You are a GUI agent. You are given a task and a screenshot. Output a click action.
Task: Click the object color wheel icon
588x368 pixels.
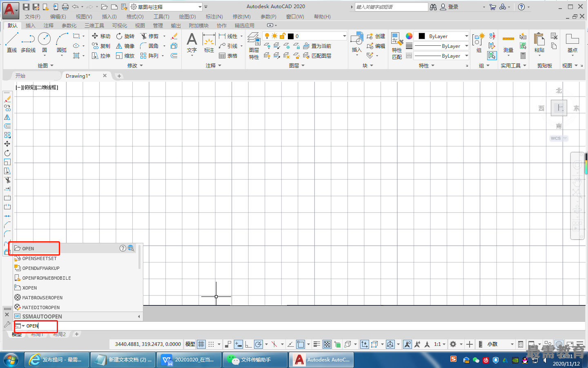[409, 36]
